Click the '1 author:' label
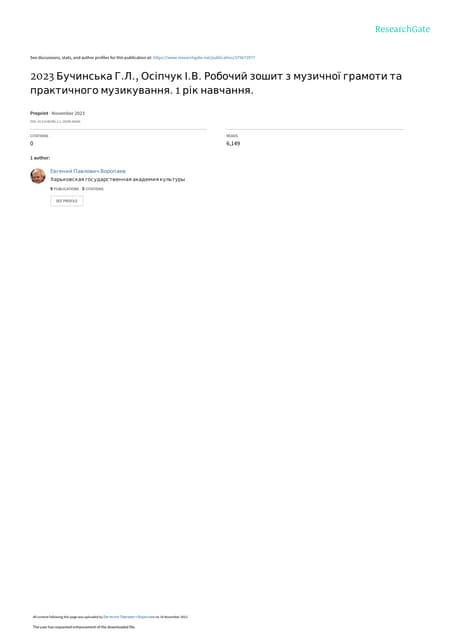 point(40,158)
